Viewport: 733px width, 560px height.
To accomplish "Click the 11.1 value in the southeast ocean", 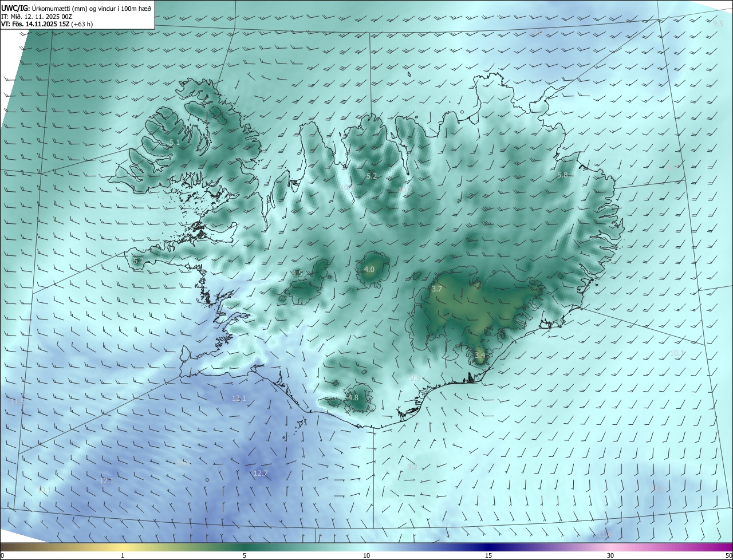I will click(x=658, y=489).
